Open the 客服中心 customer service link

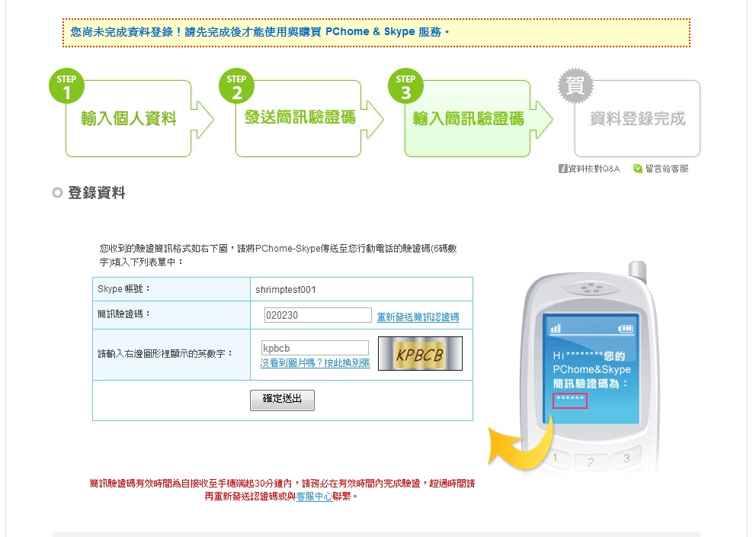[x=314, y=497]
